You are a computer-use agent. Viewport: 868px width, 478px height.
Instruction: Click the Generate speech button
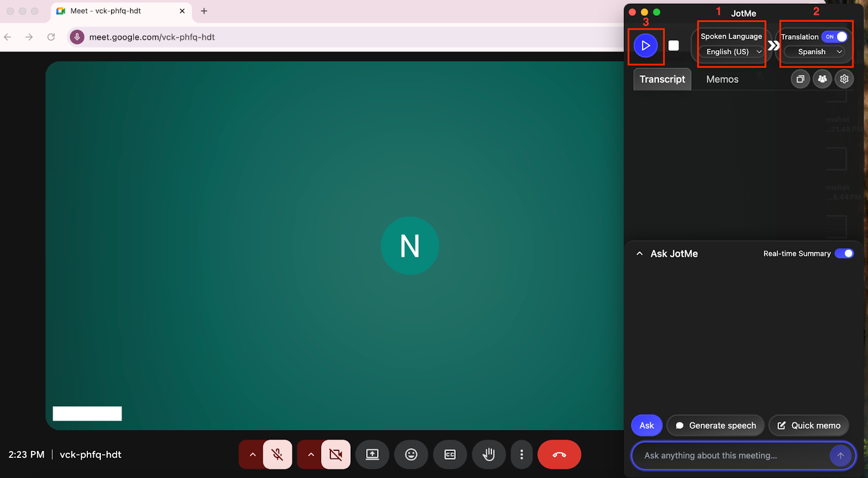coord(716,425)
